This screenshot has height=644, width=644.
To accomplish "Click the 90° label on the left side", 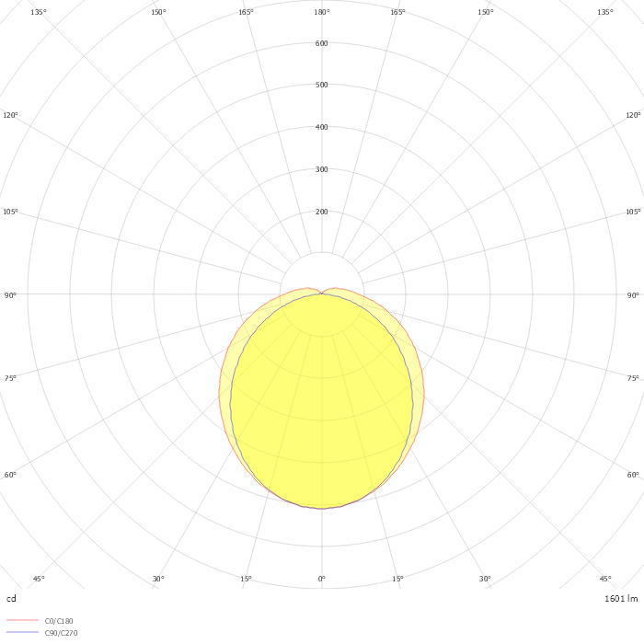I will (x=10, y=295).
